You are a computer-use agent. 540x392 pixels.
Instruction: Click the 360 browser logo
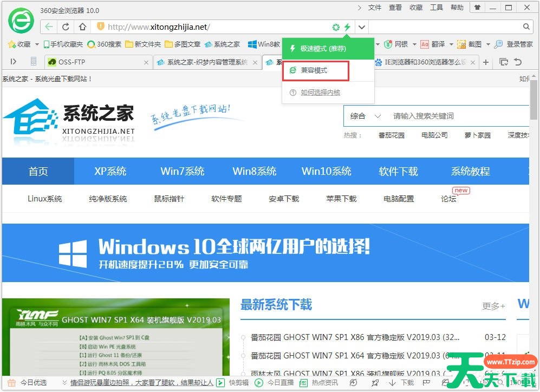[x=21, y=21]
